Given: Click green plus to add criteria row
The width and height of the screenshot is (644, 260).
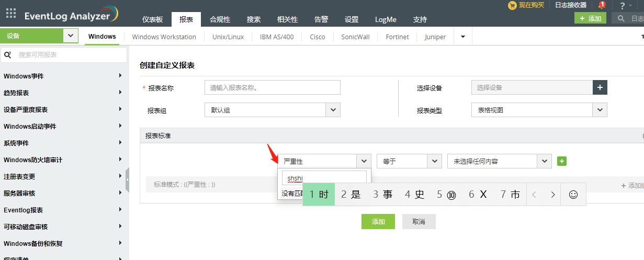Looking at the screenshot, I should point(562,161).
